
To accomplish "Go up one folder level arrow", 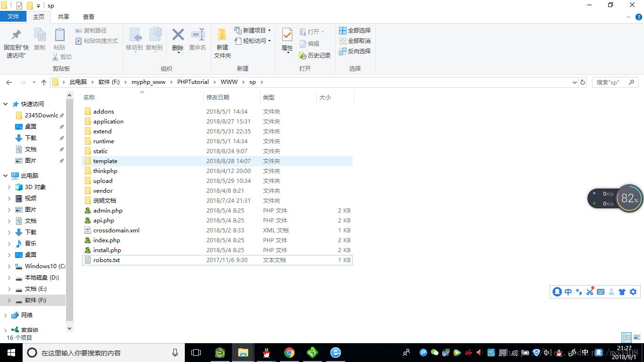I will click(x=44, y=82).
